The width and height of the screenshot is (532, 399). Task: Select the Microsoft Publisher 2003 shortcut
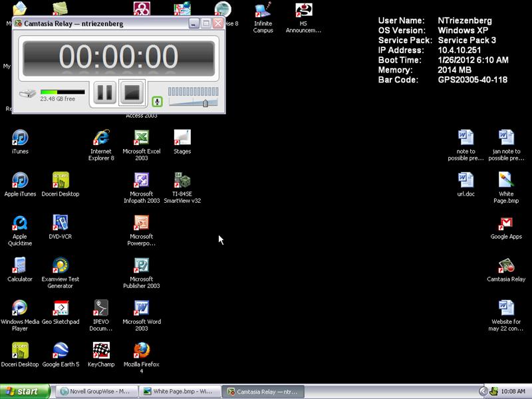(x=142, y=273)
